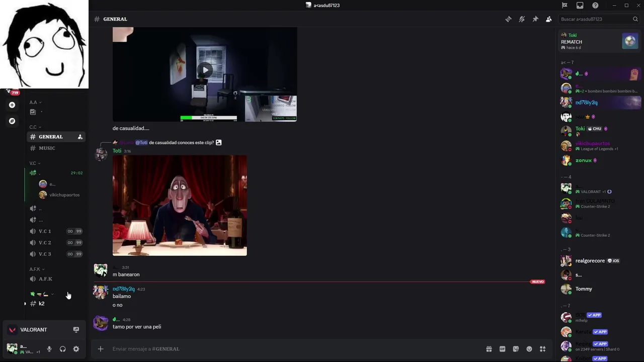Toggle deafen headphones icon
Screen dimensions: 644x362
click(x=63, y=349)
